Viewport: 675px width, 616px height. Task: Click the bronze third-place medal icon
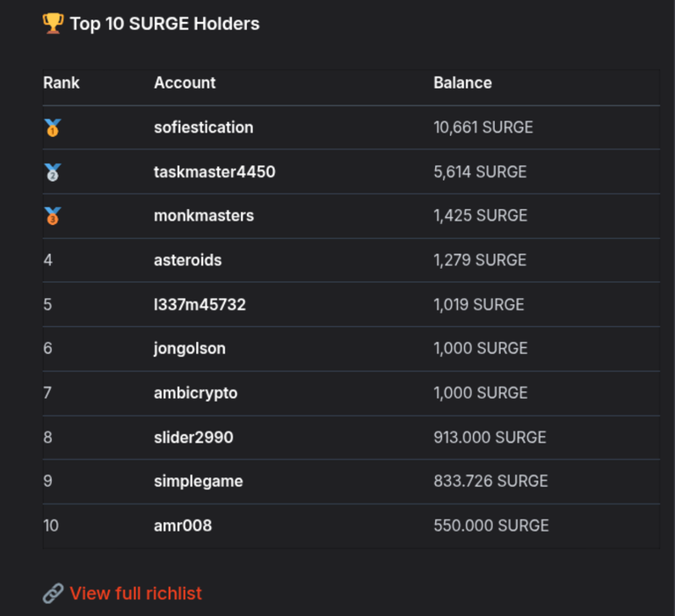tap(53, 216)
